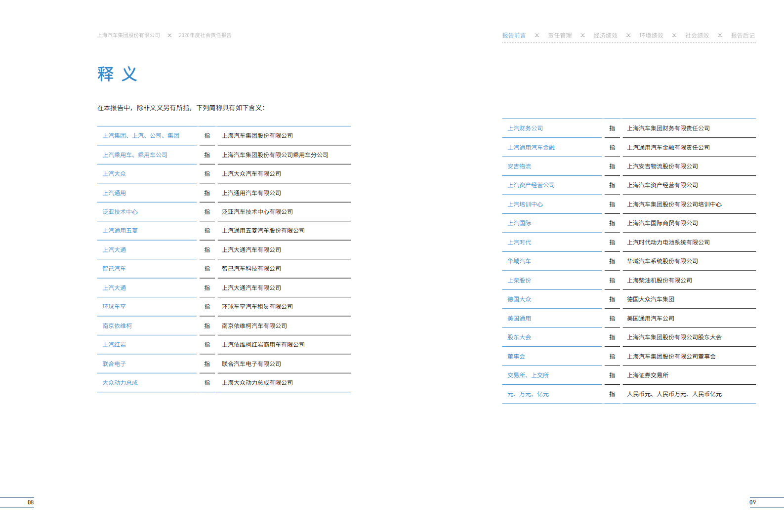The height and width of the screenshot is (532, 784).
Task: Select the term 上柴股份
Action: (x=519, y=281)
